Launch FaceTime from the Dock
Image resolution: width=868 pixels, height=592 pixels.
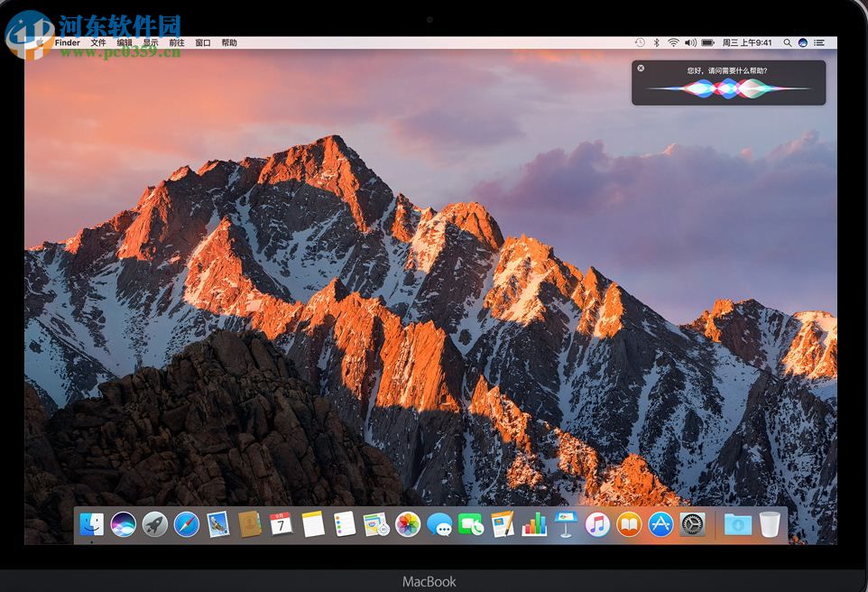tap(471, 524)
